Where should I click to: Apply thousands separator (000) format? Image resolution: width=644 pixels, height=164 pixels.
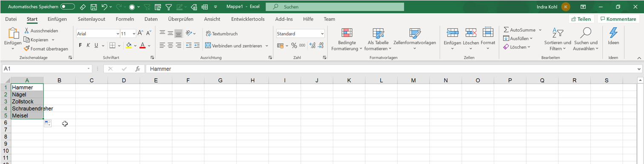(x=302, y=45)
